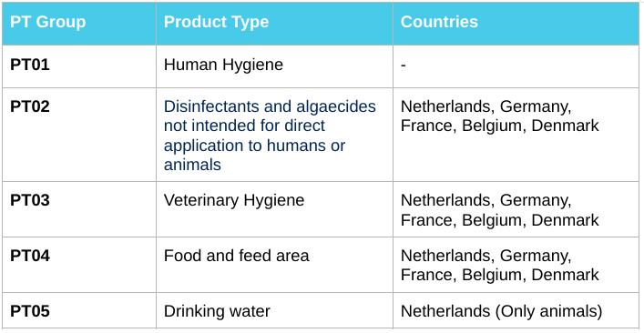Click the Veterinary Hygiene cell
Image resolution: width=644 pixels, height=333 pixels.
274,209
